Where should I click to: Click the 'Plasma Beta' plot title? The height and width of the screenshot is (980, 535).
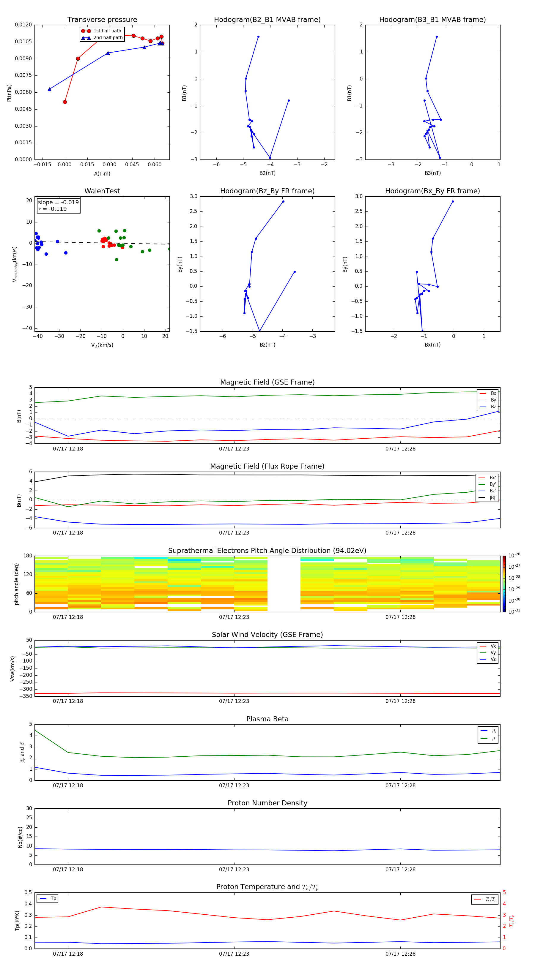click(x=267, y=719)
